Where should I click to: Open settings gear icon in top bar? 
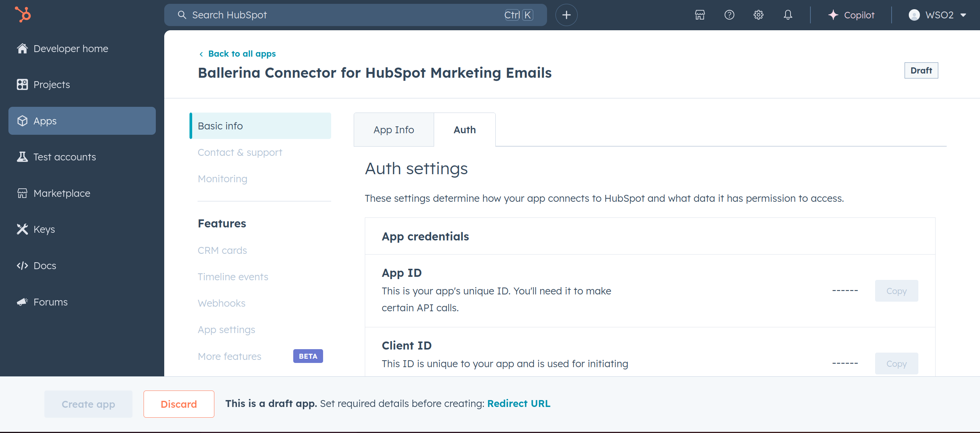(x=758, y=15)
